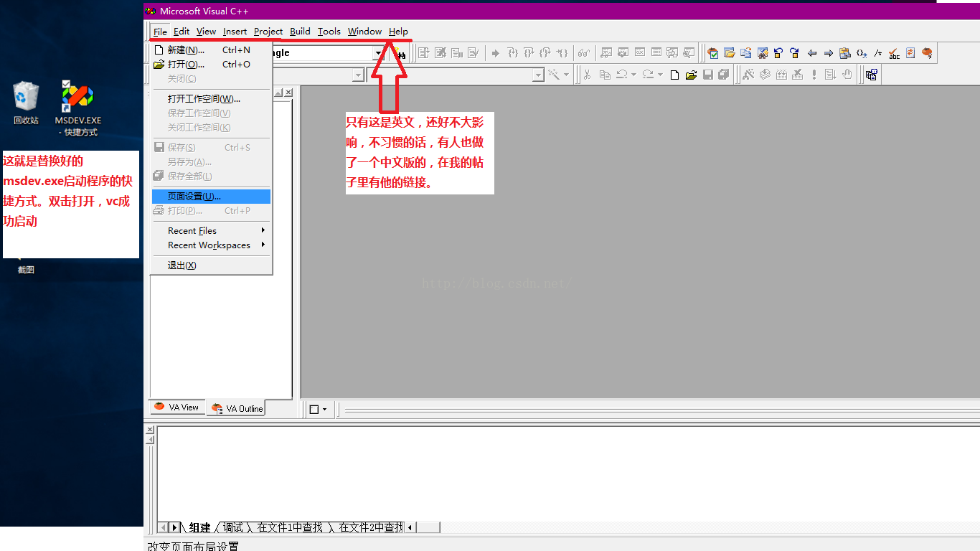Screen dimensions: 980x551
Task: Open the Tools menu
Action: [329, 32]
